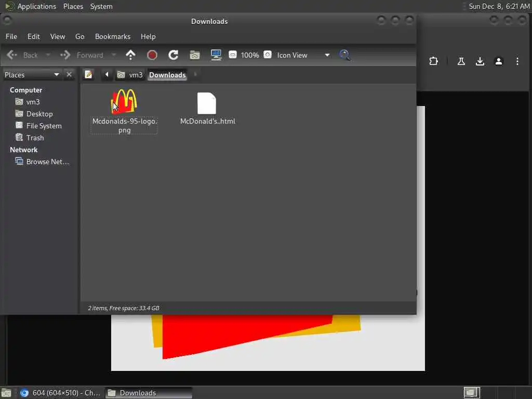Reset zoom at 100% label
This screenshot has height=399, width=532.
point(250,55)
